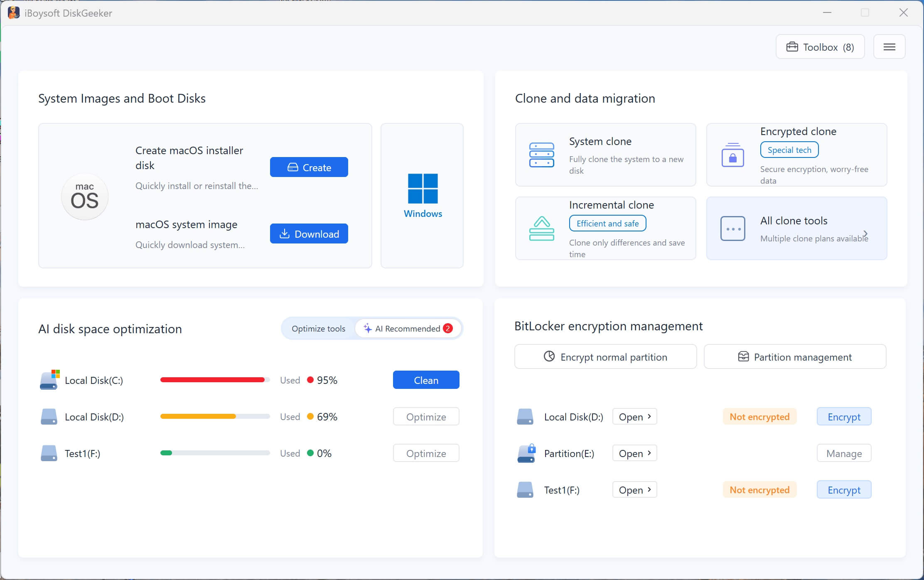Click 95% usage value text
Screen dimensions: 924x580
point(327,380)
